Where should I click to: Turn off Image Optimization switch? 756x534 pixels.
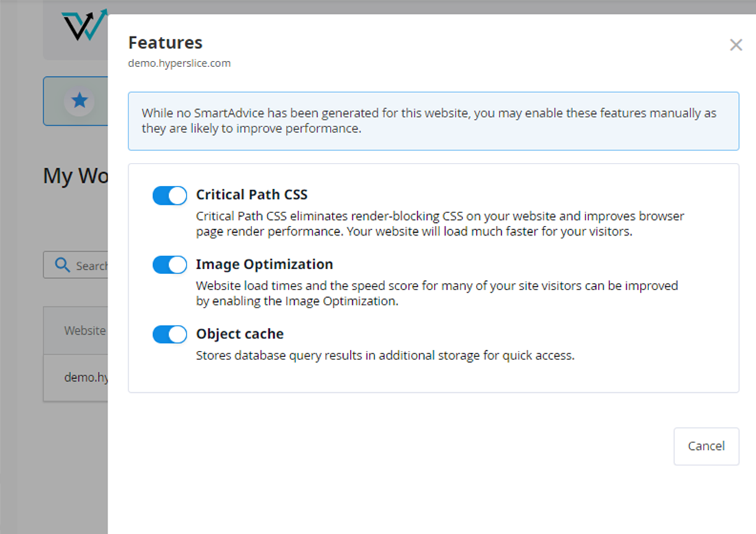point(170,265)
